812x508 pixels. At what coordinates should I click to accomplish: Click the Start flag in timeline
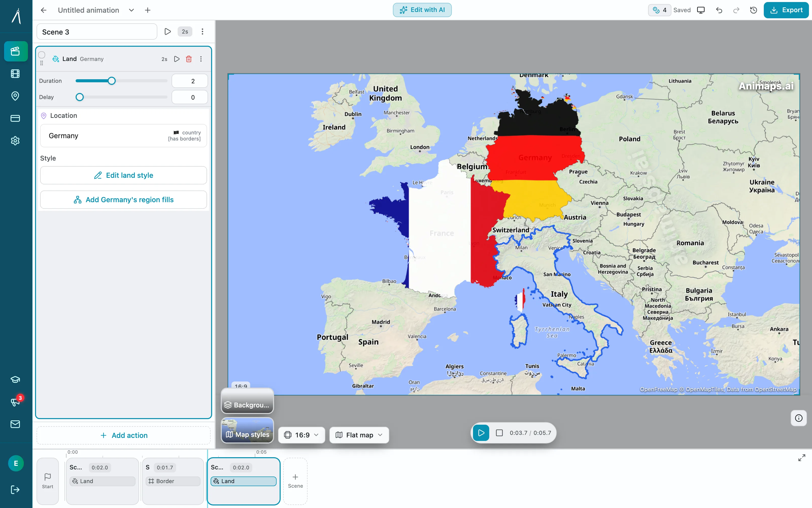(x=48, y=481)
